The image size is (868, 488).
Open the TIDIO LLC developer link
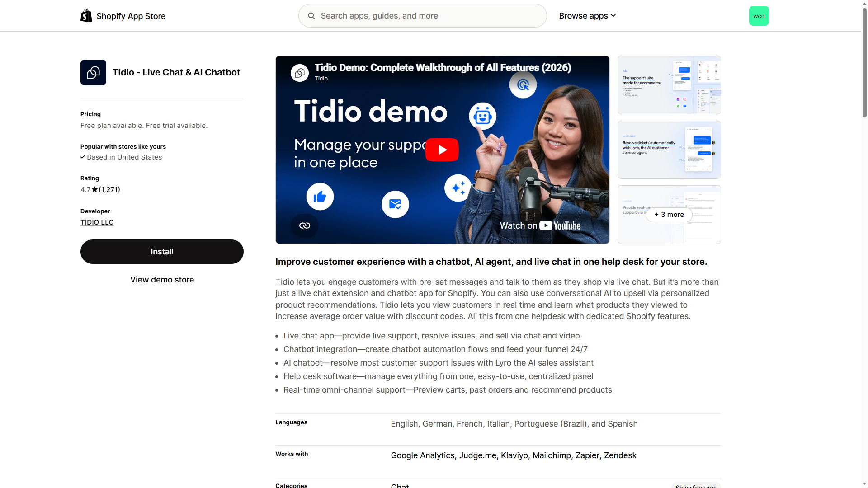97,222
